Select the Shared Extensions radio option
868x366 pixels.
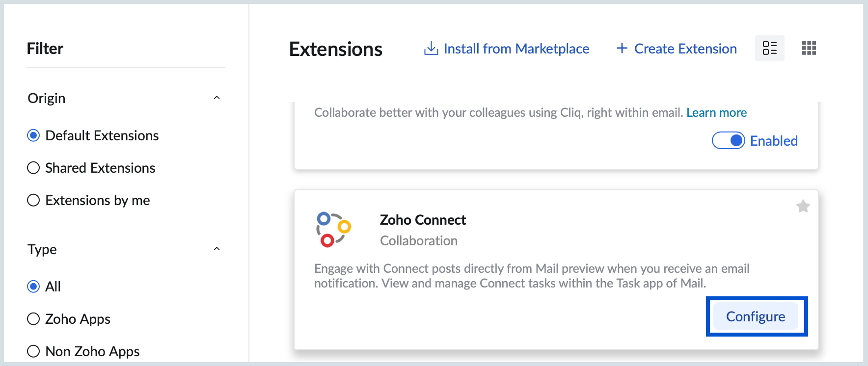pyautogui.click(x=33, y=168)
